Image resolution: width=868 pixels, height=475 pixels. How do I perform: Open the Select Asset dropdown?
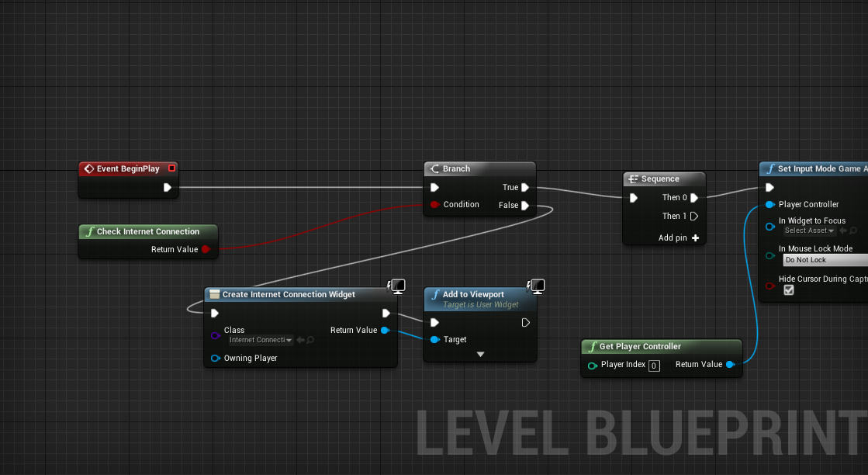809,231
